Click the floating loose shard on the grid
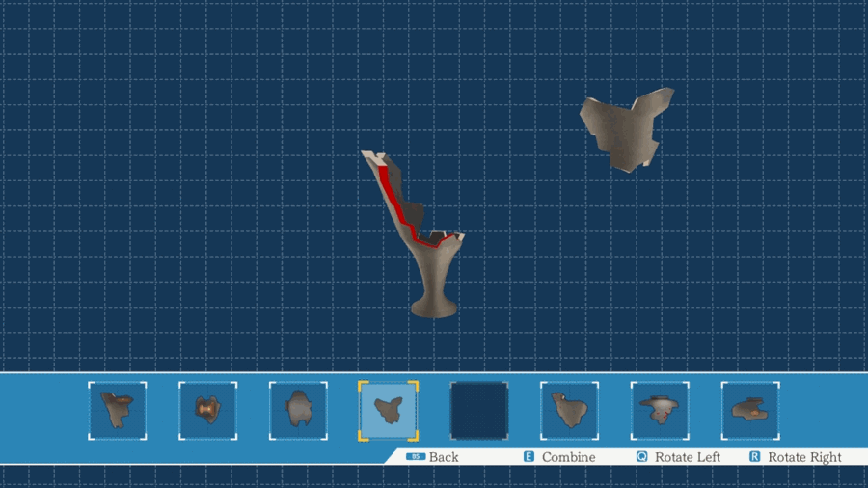The width and height of the screenshot is (868, 488). tap(626, 129)
